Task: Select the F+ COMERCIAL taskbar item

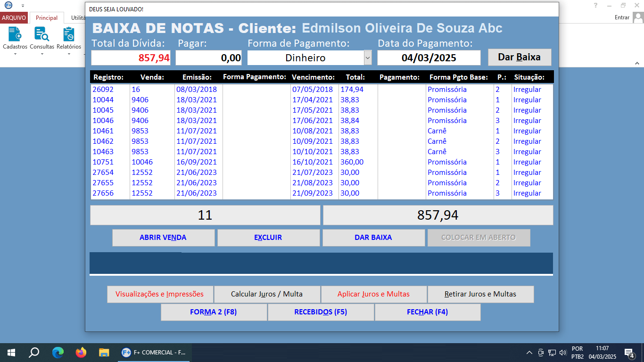Action: 154,352
